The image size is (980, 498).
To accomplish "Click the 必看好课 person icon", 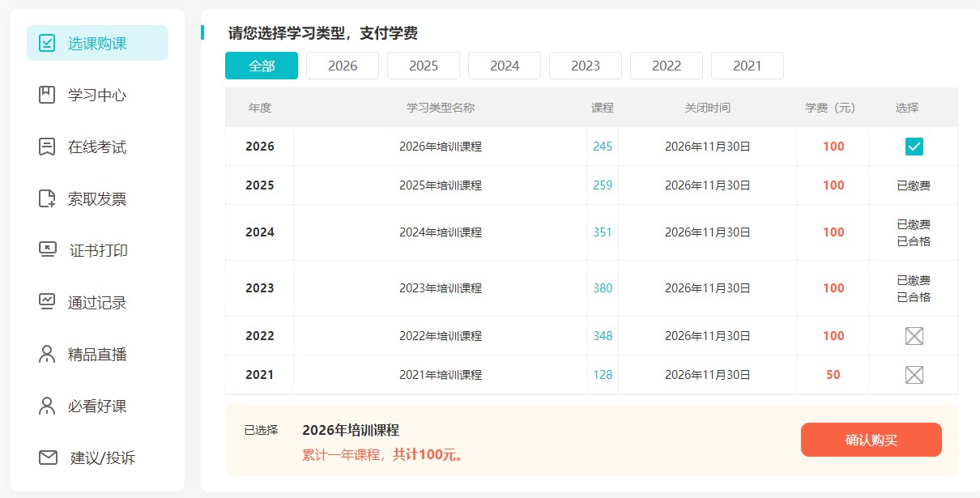I will (x=48, y=406).
